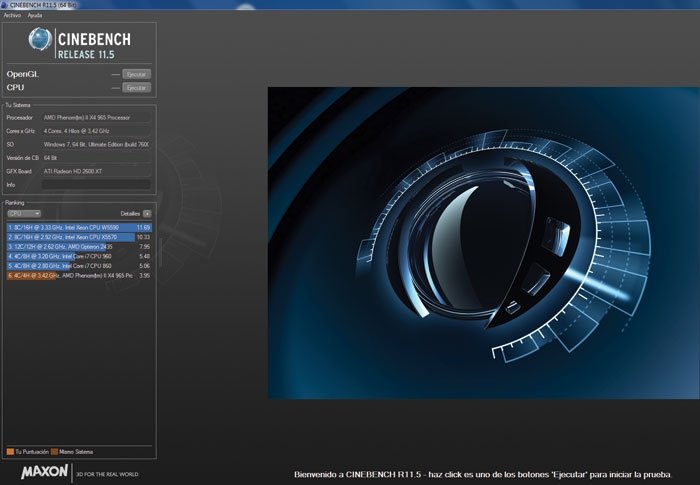
Task: Click the Cinebench globe logo icon
Action: point(40,39)
